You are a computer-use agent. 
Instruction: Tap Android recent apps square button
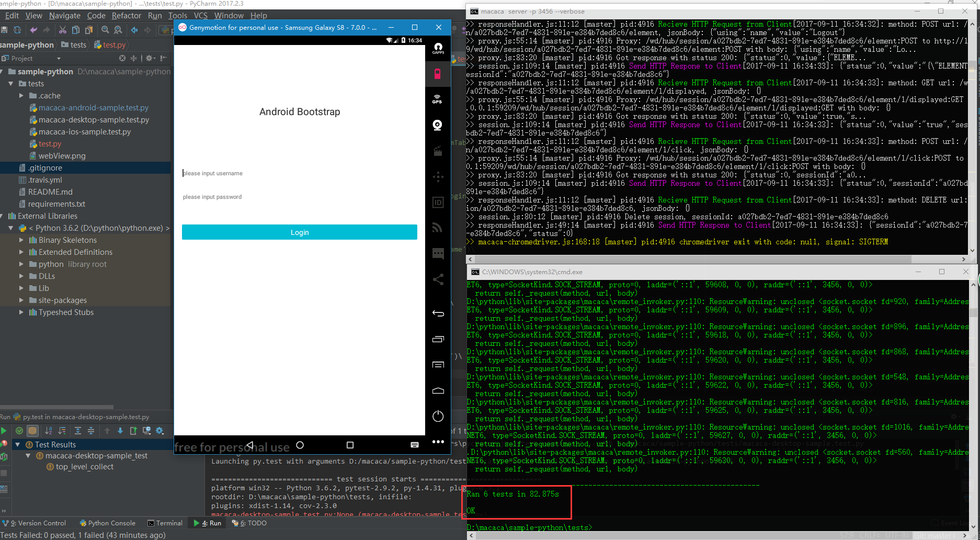pos(350,445)
